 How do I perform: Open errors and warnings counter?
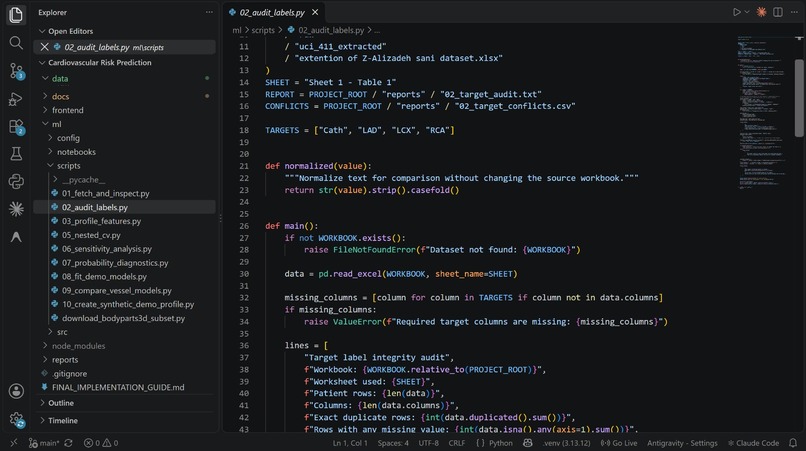point(101,443)
